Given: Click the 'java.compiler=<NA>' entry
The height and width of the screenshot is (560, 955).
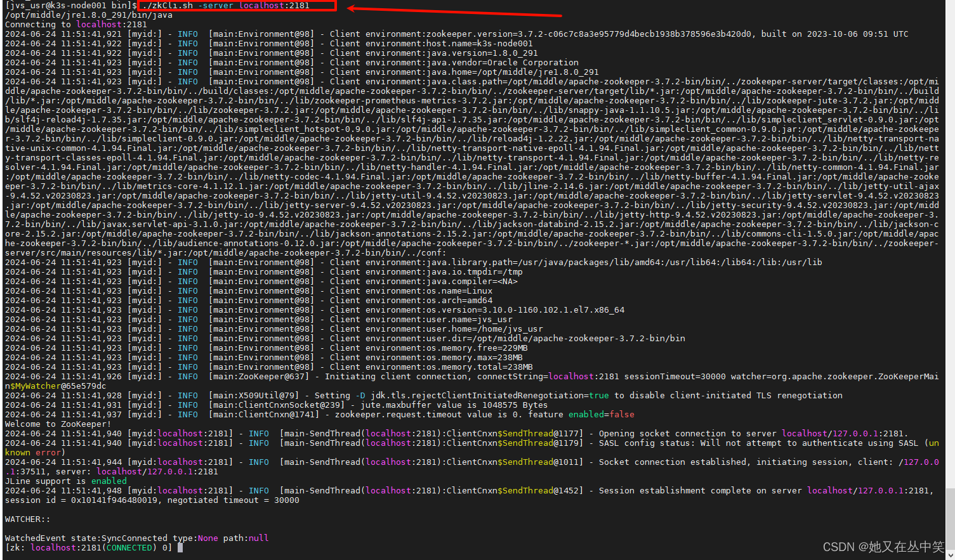Looking at the screenshot, I should point(472,281).
